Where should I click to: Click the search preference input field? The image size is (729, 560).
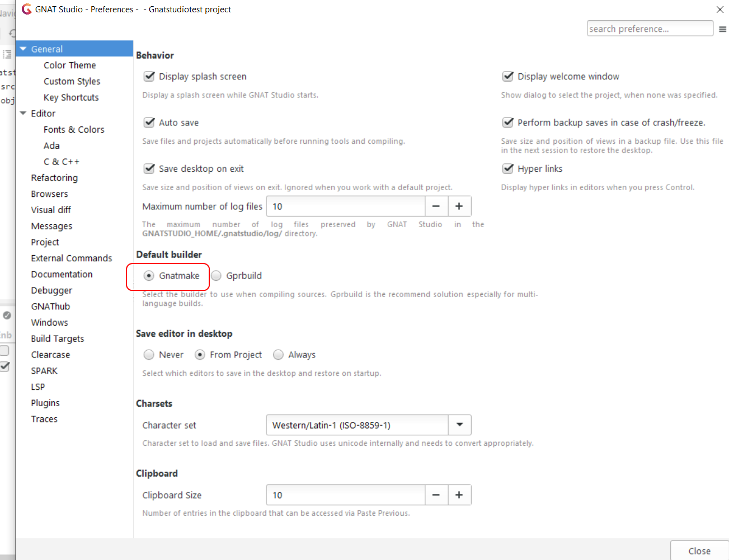650,29
